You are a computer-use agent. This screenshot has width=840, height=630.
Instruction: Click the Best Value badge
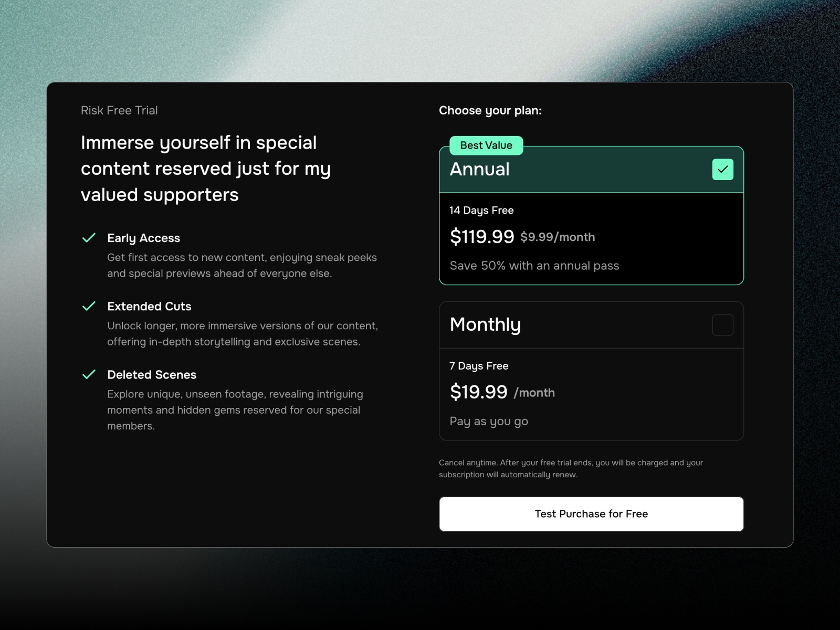[x=486, y=145]
